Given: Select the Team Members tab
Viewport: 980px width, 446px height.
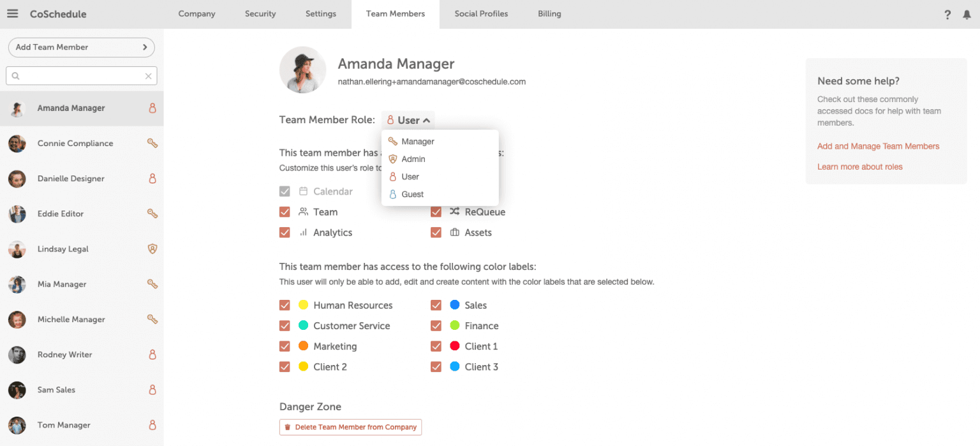Looking at the screenshot, I should coord(396,14).
